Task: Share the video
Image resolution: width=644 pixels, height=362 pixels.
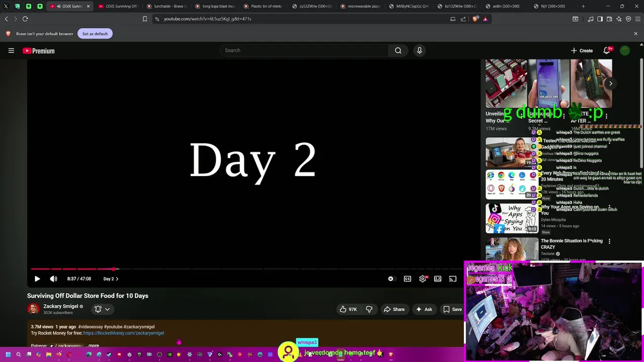Action: click(x=394, y=309)
